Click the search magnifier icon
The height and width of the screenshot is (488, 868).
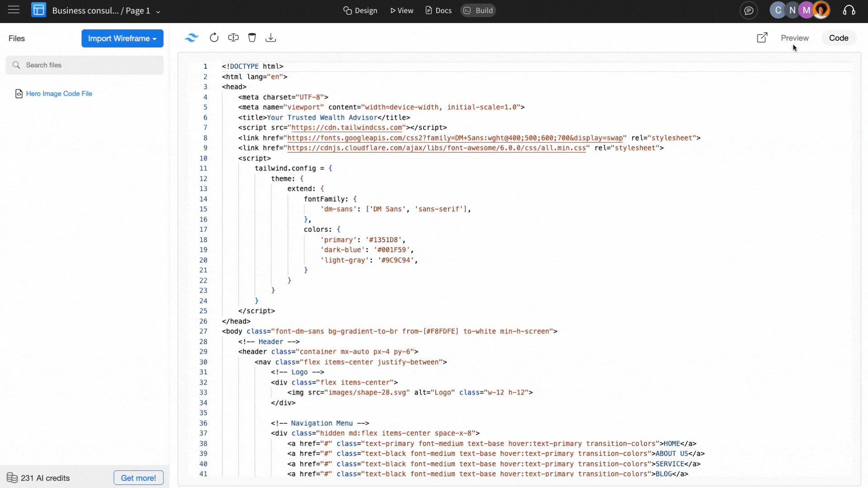click(x=16, y=65)
